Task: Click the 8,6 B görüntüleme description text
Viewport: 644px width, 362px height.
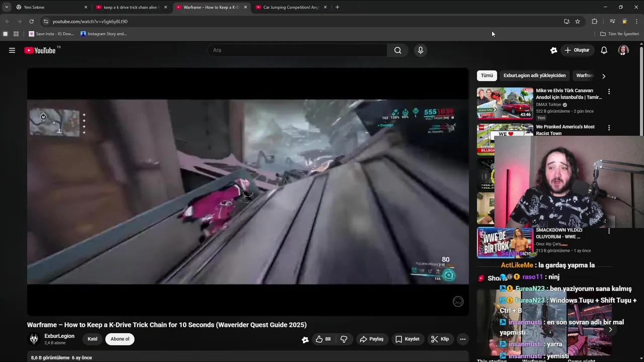Action: pos(61,357)
